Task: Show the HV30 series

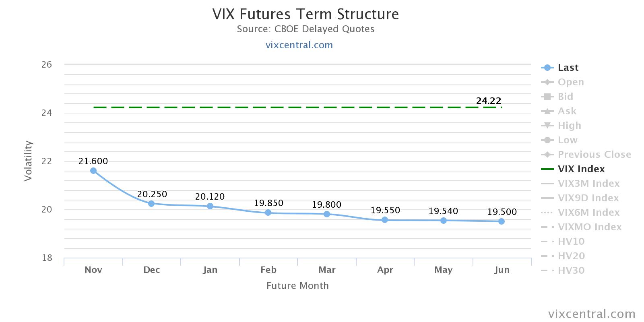Action: tap(571, 270)
